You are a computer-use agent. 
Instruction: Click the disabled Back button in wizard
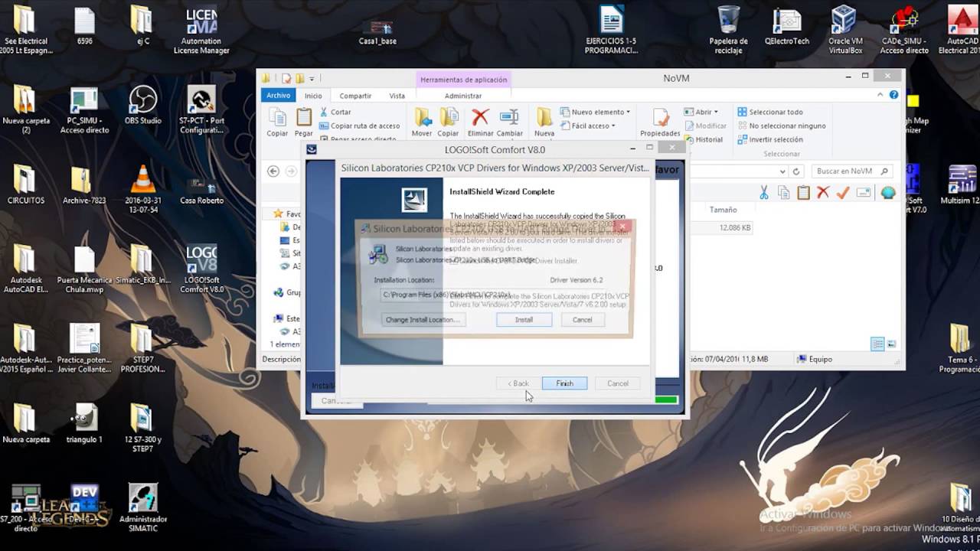point(519,383)
